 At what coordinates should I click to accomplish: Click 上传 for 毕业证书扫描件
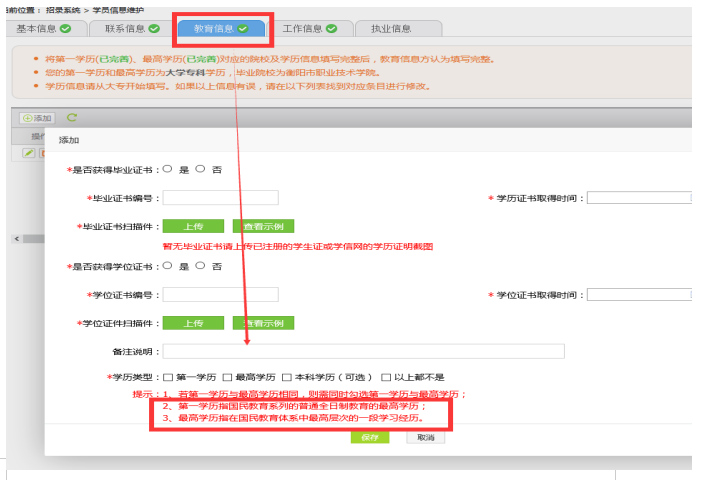coord(193,227)
